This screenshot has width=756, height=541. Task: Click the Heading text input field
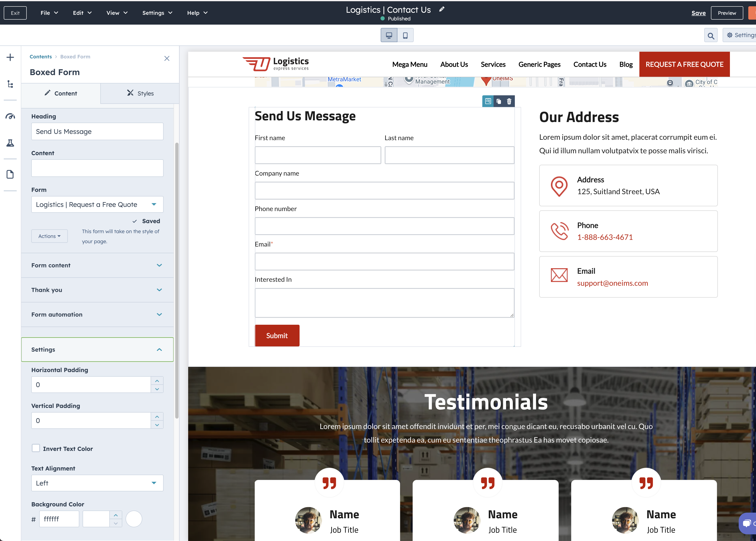click(x=97, y=132)
